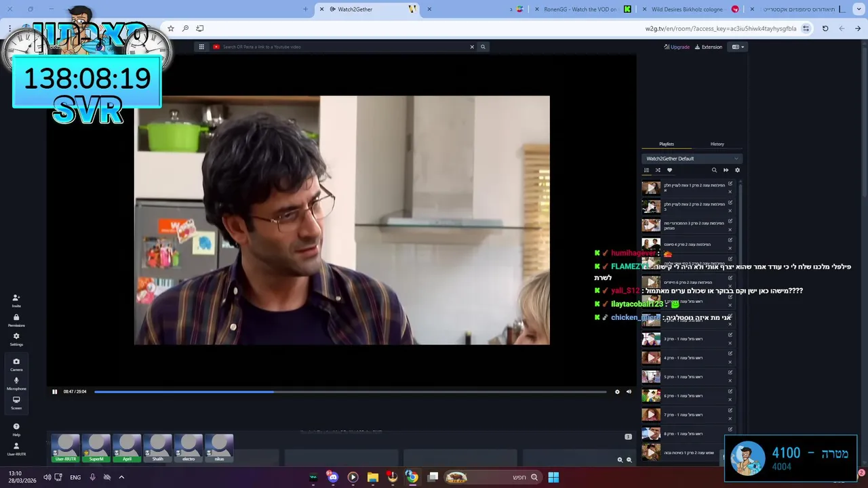The width and height of the screenshot is (868, 488).
Task: Open the Invite icon in left sidebar
Action: coord(16,300)
